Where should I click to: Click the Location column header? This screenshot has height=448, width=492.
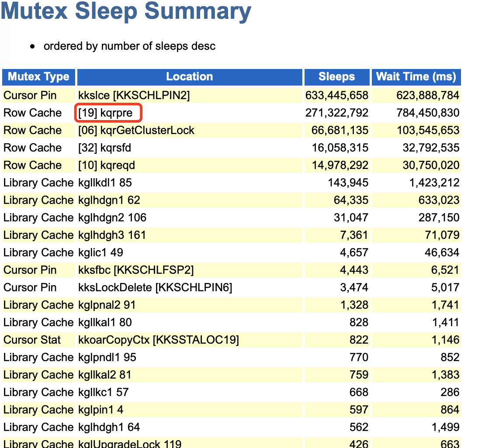point(189,77)
